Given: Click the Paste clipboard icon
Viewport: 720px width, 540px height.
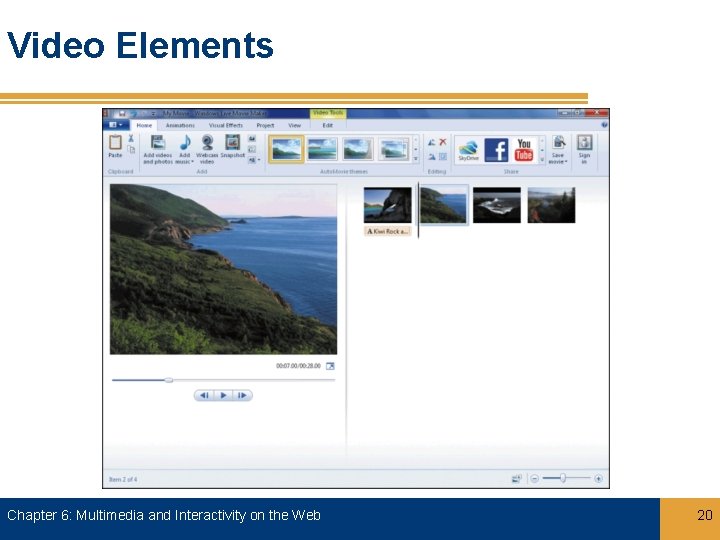Looking at the screenshot, I should (115, 143).
